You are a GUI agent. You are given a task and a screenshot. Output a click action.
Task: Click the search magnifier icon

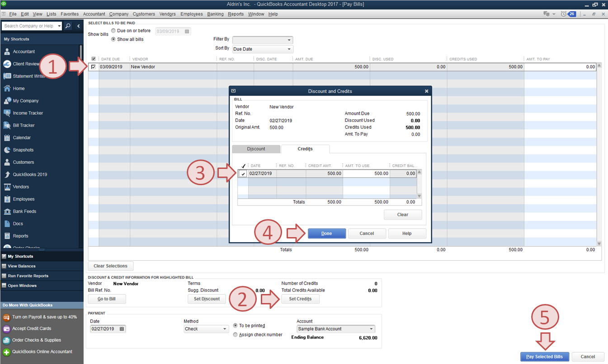click(x=68, y=26)
